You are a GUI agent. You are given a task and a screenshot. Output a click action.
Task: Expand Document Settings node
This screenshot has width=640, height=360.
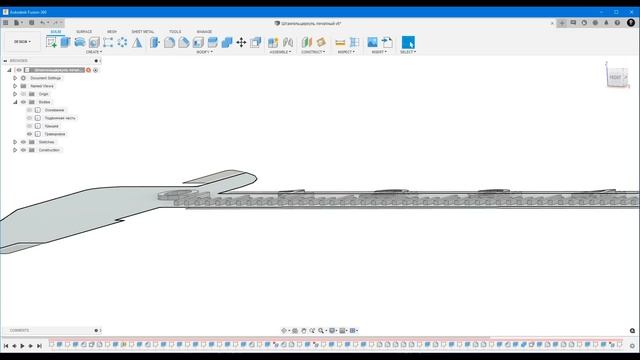tap(15, 78)
